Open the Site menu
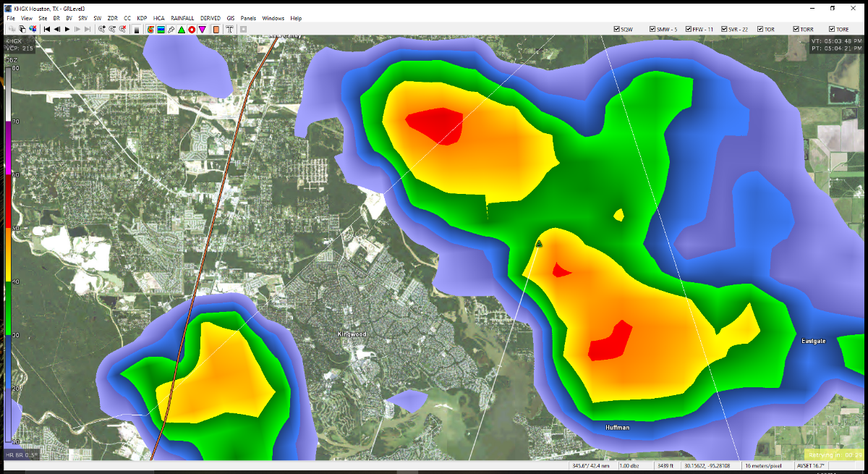Image resolution: width=868 pixels, height=474 pixels. [43, 17]
